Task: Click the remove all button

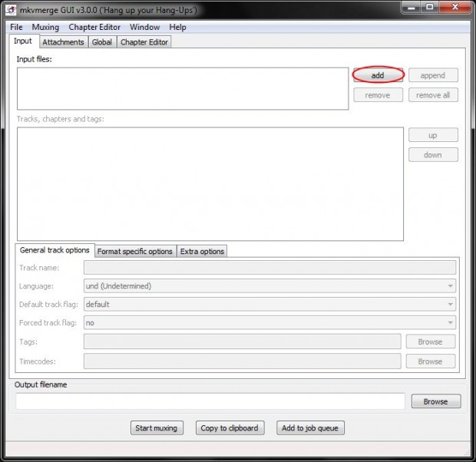Action: coord(433,95)
